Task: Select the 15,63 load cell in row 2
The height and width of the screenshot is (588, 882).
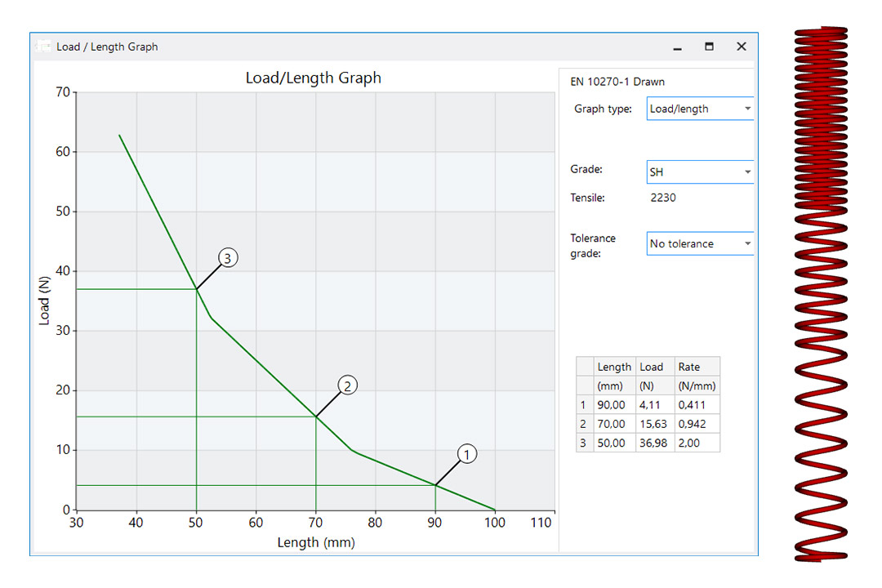Action: point(653,424)
